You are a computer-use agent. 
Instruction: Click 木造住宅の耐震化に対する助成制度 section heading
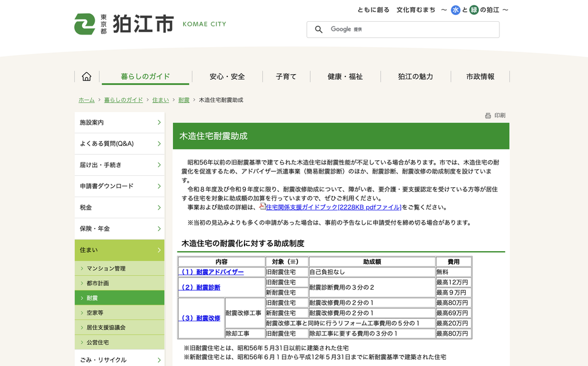coord(243,243)
